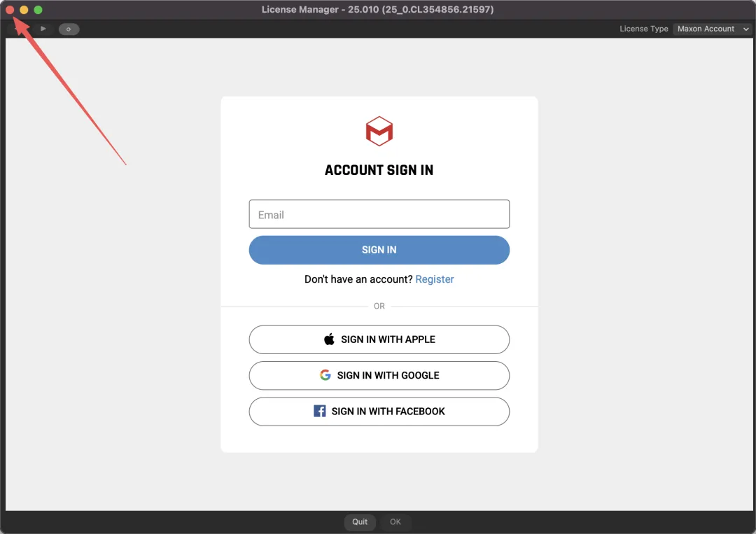Click the Quit button

360,522
